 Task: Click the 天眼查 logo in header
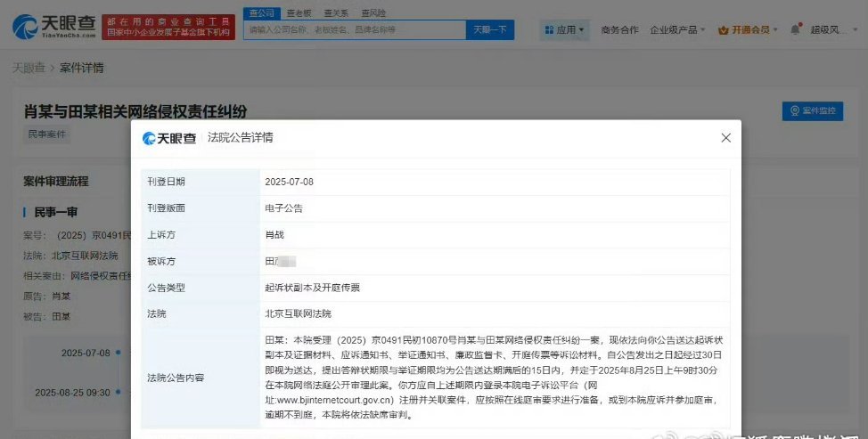pyautogui.click(x=53, y=27)
